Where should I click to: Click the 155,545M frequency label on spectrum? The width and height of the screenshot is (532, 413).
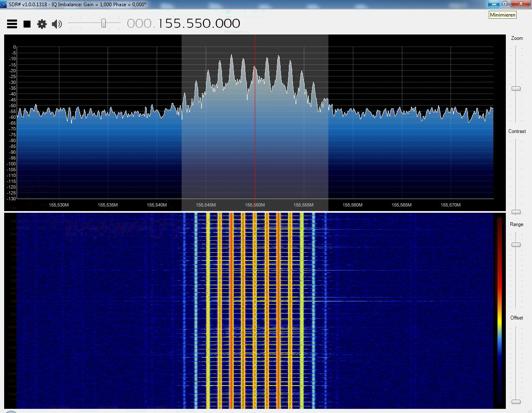(206, 205)
